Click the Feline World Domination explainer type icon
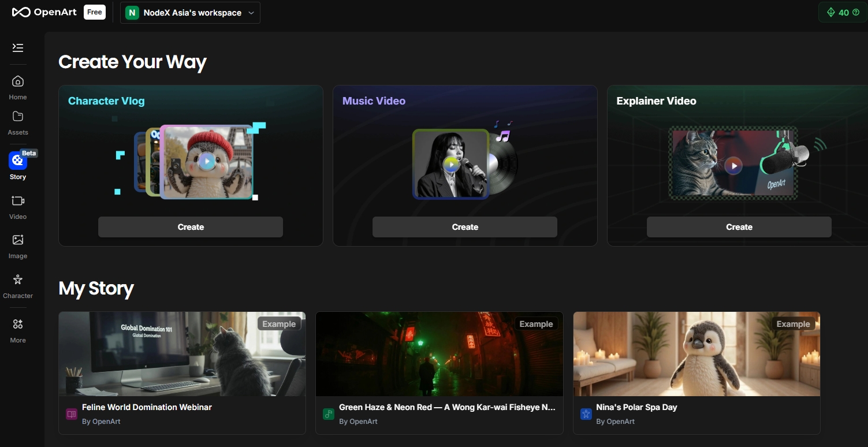868x447 pixels. coord(72,414)
